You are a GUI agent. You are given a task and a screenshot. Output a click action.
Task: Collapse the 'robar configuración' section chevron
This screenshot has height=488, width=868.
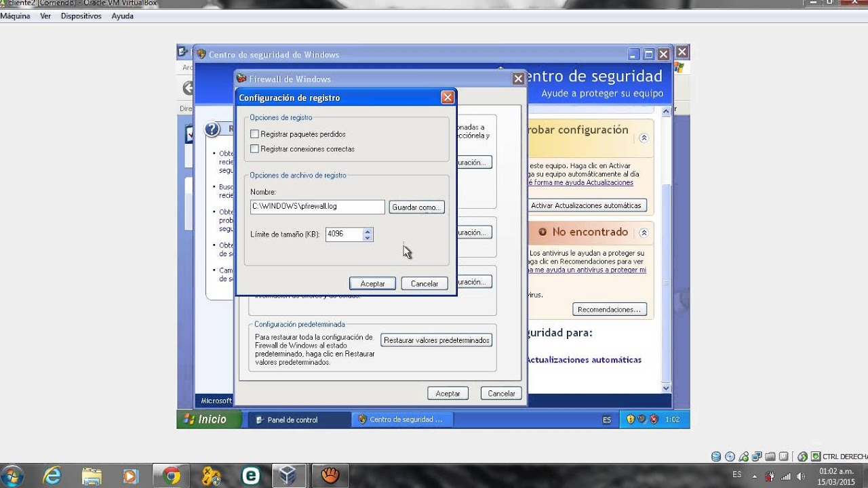click(x=644, y=138)
